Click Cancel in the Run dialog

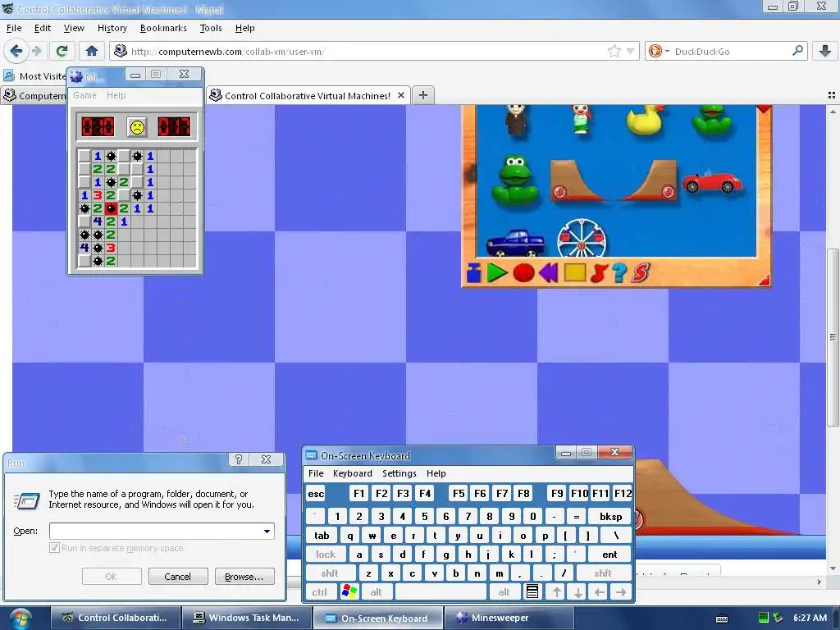177,577
